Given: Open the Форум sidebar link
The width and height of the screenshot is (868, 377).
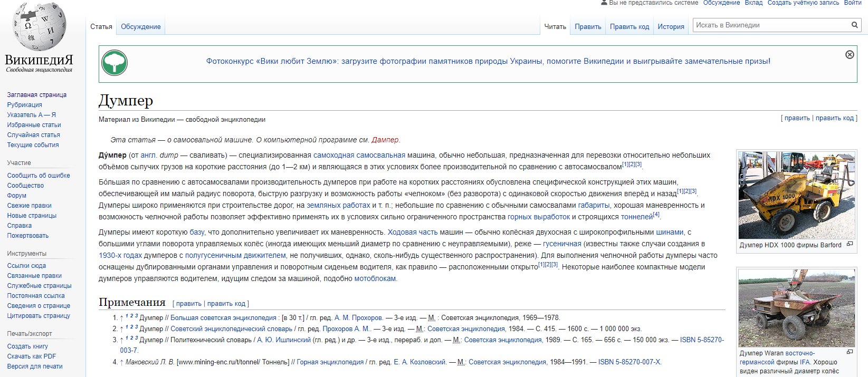Looking at the screenshot, I should tap(16, 196).
